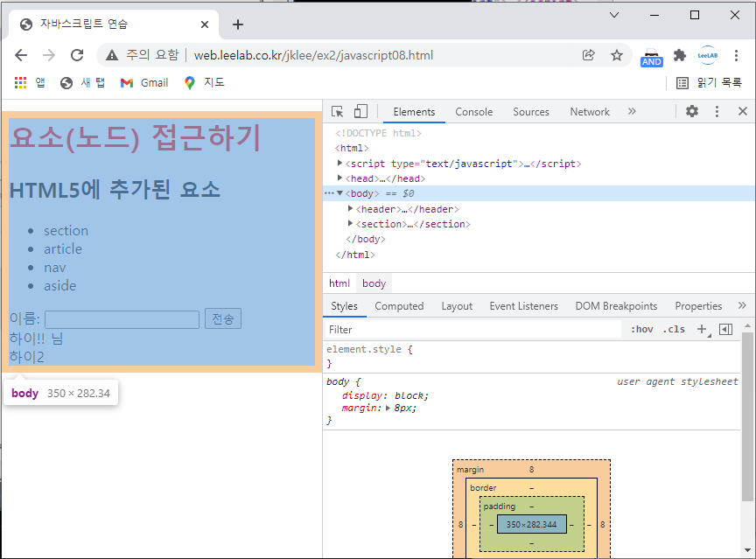The width and height of the screenshot is (756, 559).
Task: Open the body node actions ellipsis
Action: coord(329,193)
